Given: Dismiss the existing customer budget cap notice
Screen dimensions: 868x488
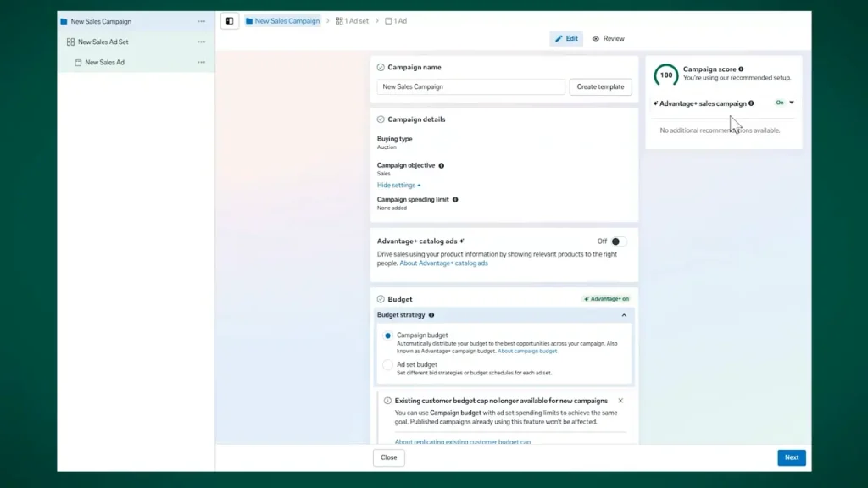Looking at the screenshot, I should click(x=620, y=401).
